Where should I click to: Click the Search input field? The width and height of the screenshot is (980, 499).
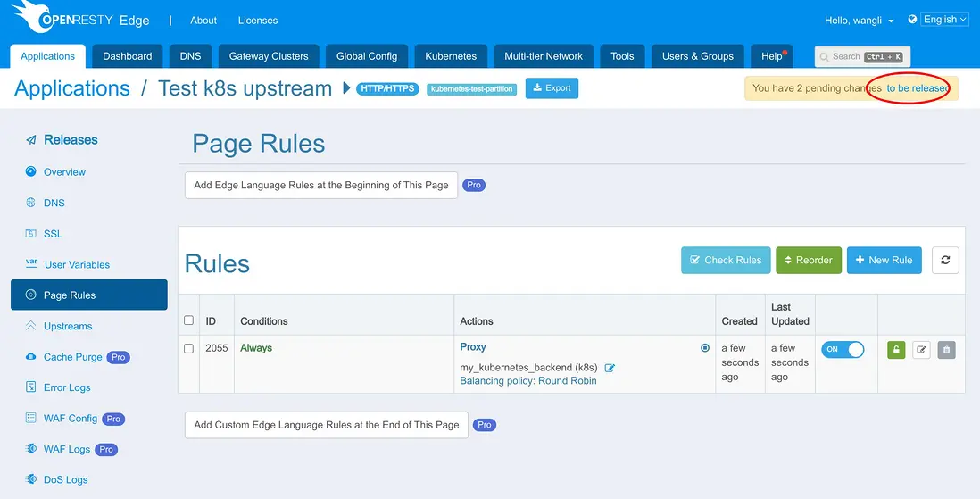point(862,56)
